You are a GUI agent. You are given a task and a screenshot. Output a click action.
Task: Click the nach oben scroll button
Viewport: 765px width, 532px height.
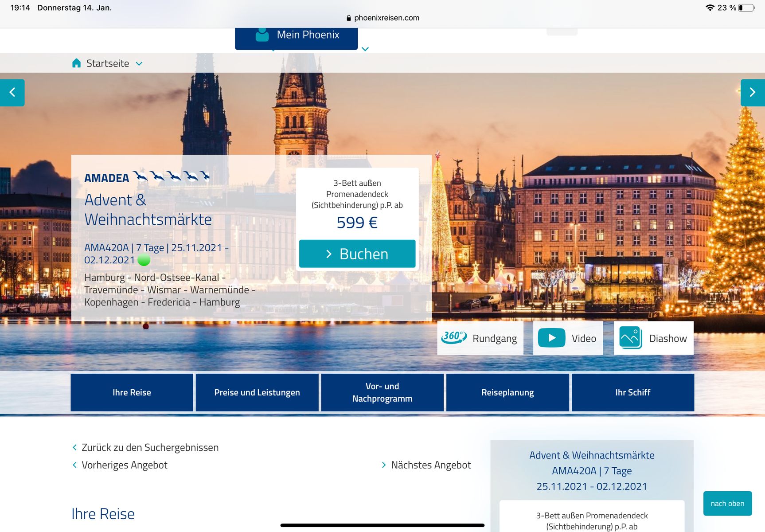(x=727, y=503)
